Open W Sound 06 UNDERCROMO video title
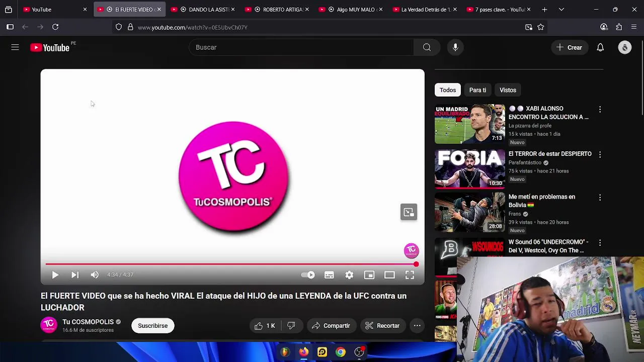644x362 pixels. tap(548, 246)
